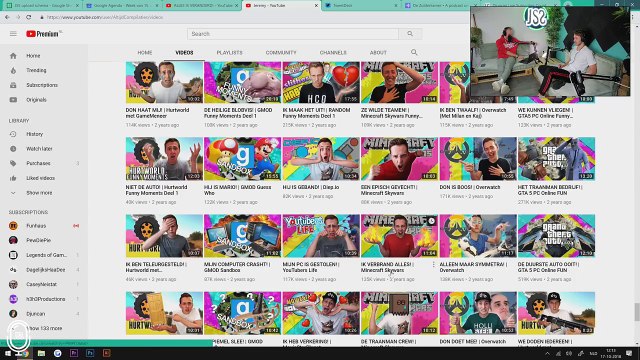Reload the page with the refresh icon
Screen dimensions: 640x360
click(x=29, y=17)
